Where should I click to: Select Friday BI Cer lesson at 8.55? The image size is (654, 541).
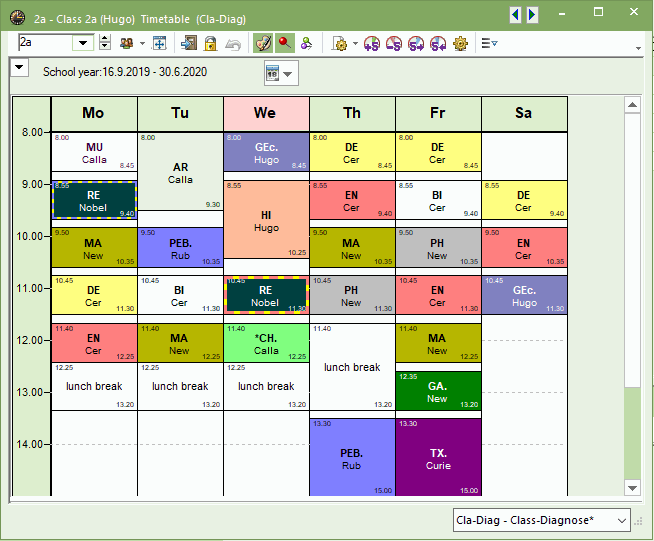438,200
